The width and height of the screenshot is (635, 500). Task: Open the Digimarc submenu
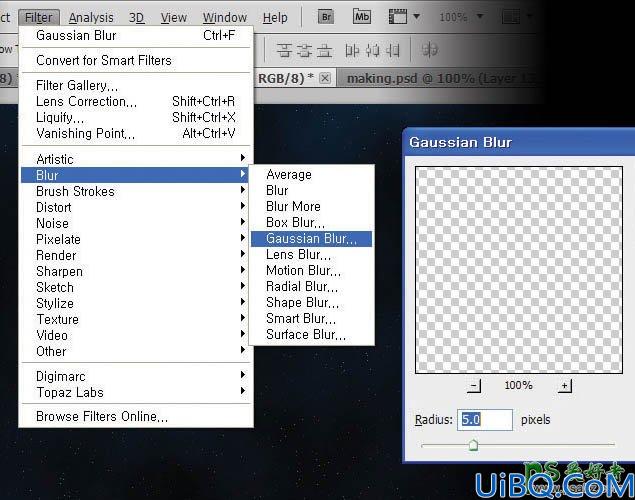(x=136, y=377)
